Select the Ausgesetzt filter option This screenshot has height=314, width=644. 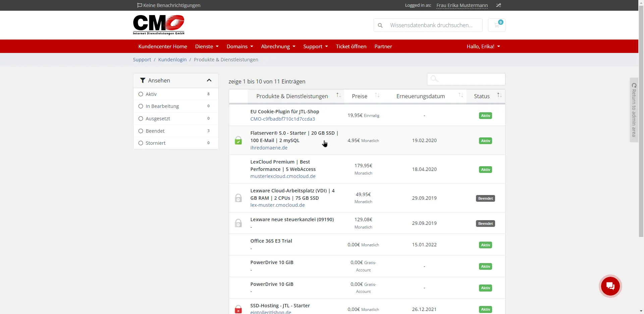pyautogui.click(x=141, y=119)
